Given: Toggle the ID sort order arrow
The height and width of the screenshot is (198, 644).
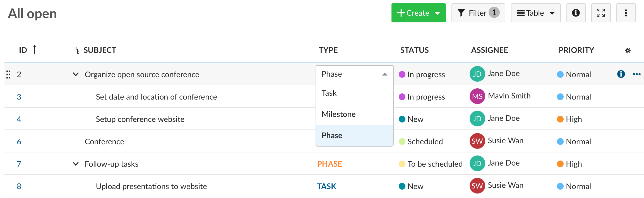Looking at the screenshot, I should (x=34, y=49).
